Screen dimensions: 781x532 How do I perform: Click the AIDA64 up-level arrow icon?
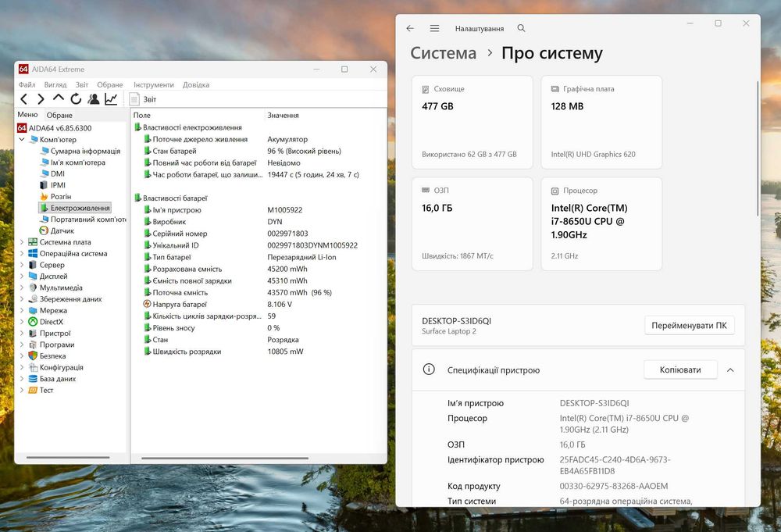pos(59,98)
